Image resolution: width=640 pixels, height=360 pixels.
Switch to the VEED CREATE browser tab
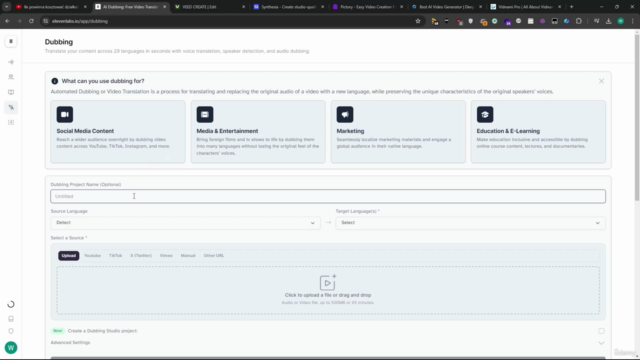[x=209, y=7]
